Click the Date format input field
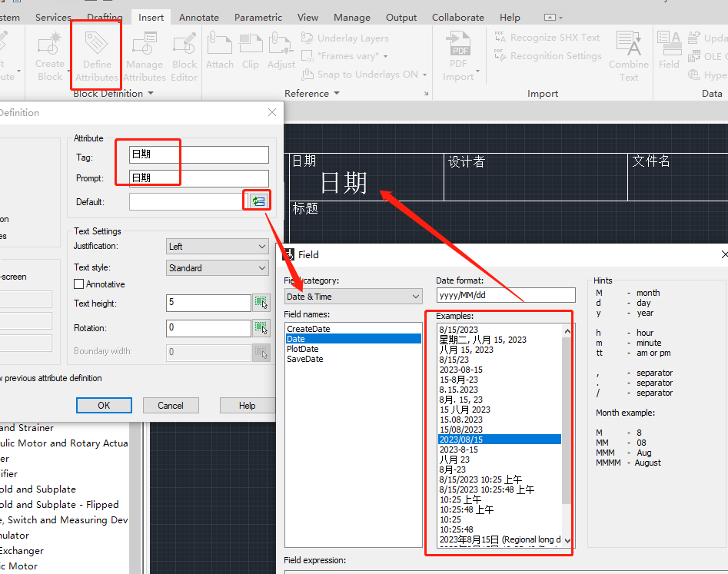Image resolution: width=728 pixels, height=574 pixels. (x=506, y=295)
